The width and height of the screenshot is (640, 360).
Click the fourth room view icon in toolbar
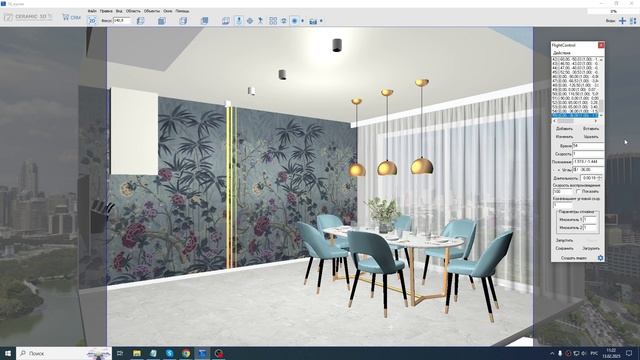point(204,20)
